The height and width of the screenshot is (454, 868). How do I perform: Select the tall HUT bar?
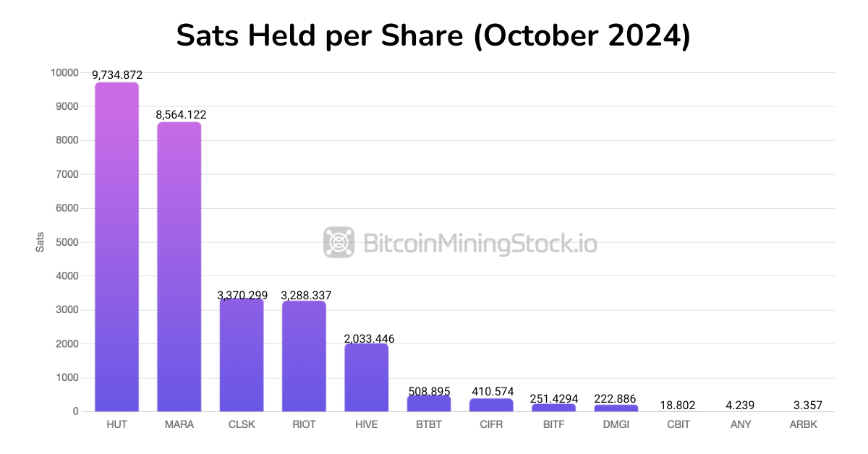pos(116,246)
